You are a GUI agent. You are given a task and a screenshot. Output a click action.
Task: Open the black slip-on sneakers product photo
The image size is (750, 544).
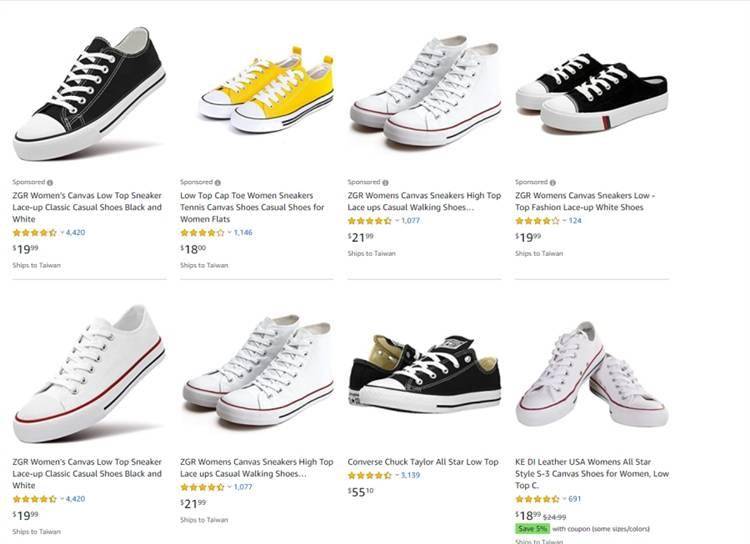tap(591, 92)
